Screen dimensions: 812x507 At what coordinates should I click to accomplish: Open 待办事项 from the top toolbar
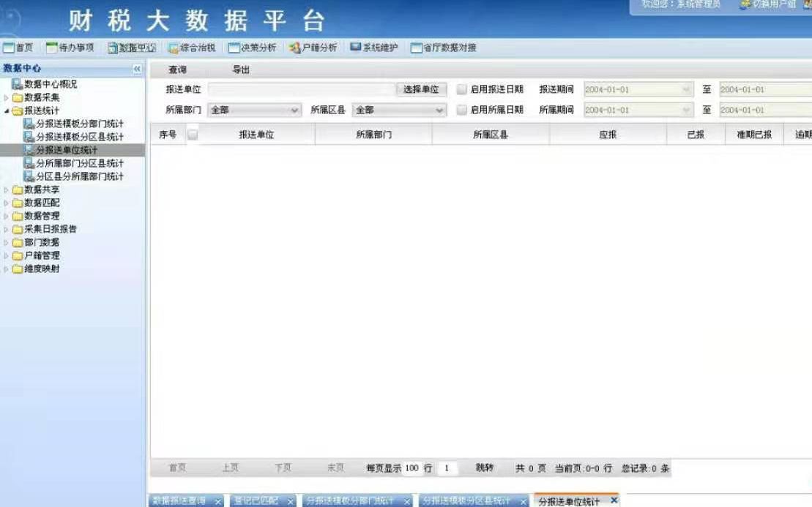pos(51,48)
